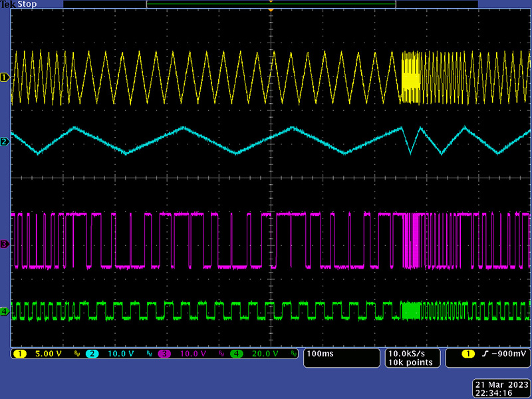This screenshot has width=532, height=399.
Task: Click the -900mV trigger level readout
Action: (x=508, y=354)
